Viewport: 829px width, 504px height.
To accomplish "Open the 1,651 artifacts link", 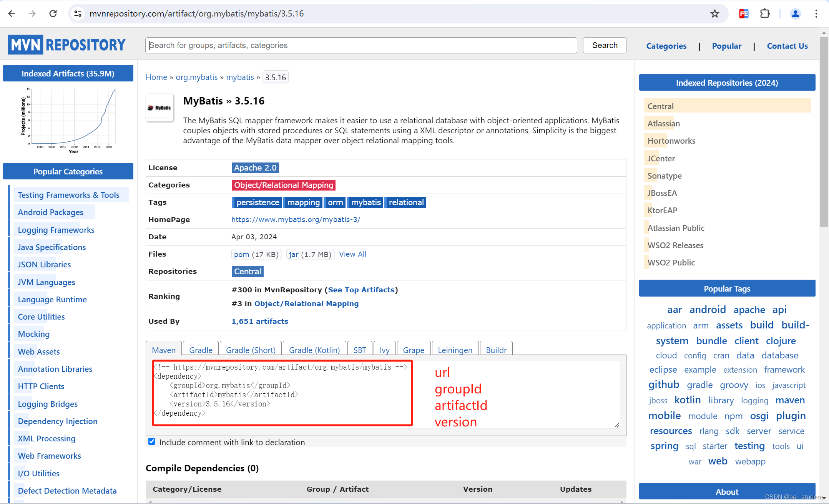I will coord(260,321).
